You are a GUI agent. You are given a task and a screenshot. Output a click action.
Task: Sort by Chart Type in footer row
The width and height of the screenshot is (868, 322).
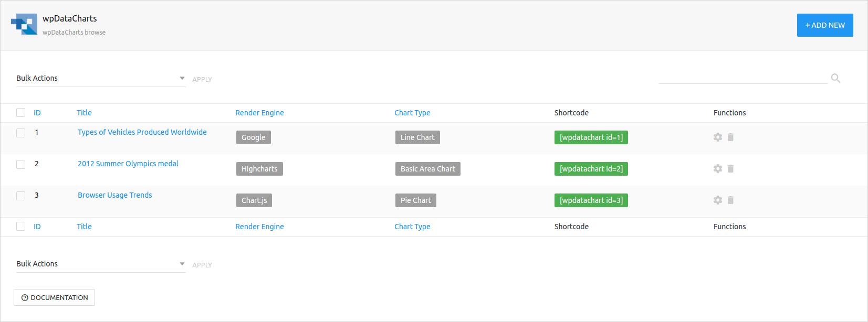tap(412, 227)
